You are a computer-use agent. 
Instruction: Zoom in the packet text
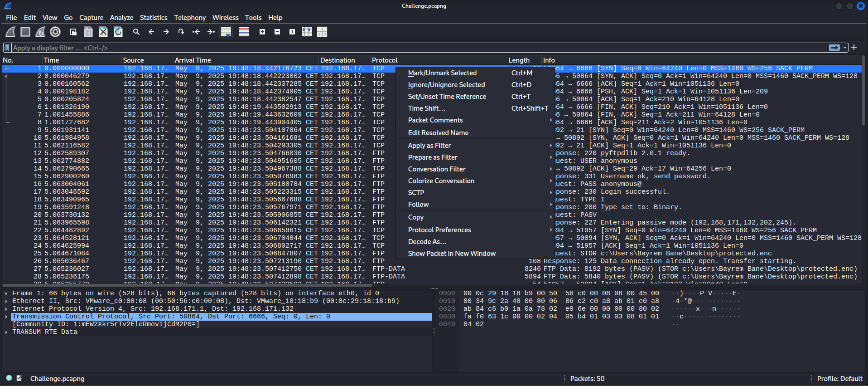pyautogui.click(x=262, y=32)
